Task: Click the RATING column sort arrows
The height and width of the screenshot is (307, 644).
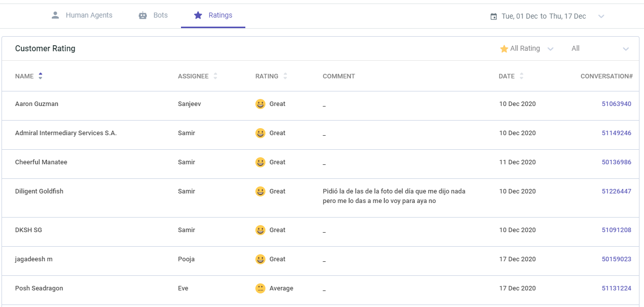Action: (x=286, y=76)
